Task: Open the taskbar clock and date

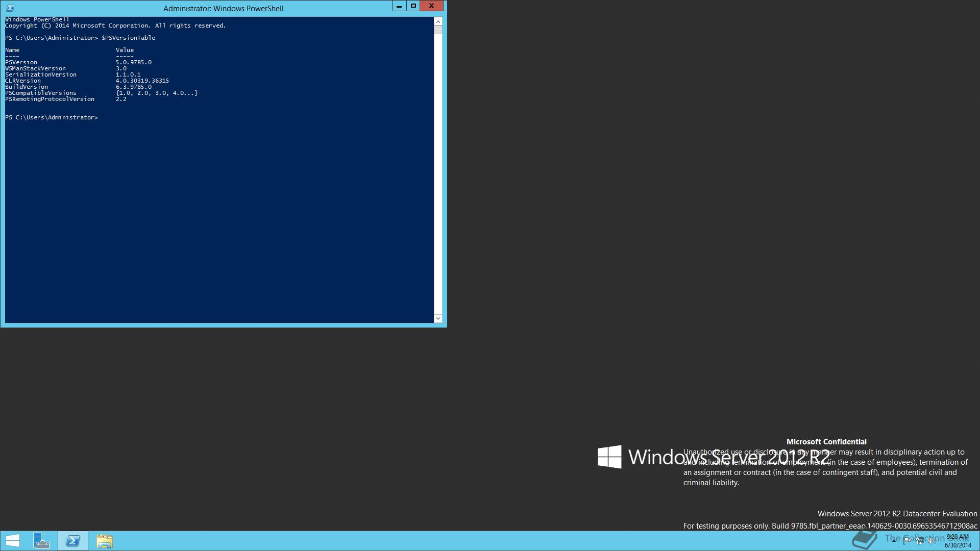Action: click(958, 541)
